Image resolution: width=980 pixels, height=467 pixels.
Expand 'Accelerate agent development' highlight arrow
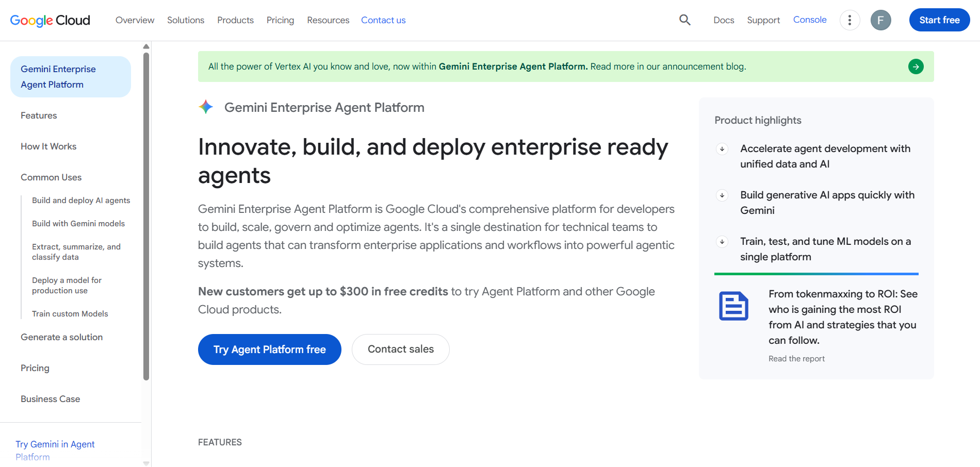click(x=722, y=149)
